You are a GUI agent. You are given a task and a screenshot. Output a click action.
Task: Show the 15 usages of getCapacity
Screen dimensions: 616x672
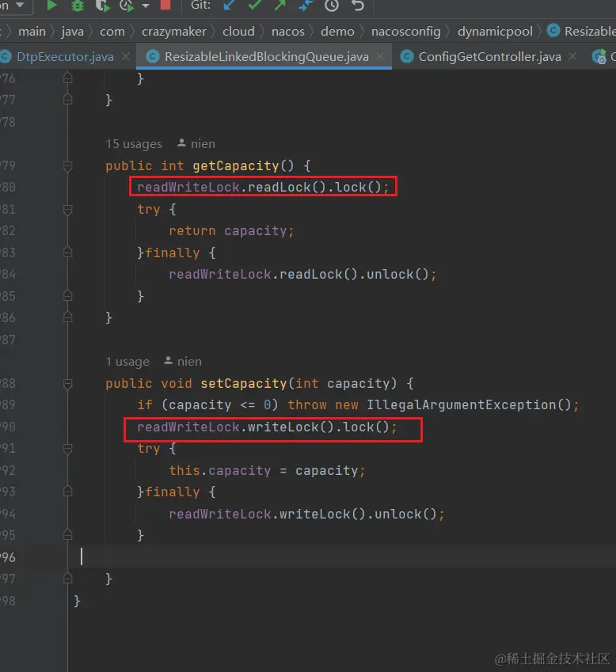[x=134, y=144]
